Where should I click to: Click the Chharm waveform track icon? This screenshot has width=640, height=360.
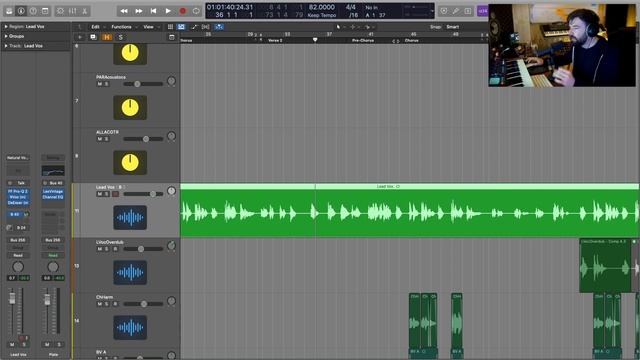(x=130, y=327)
